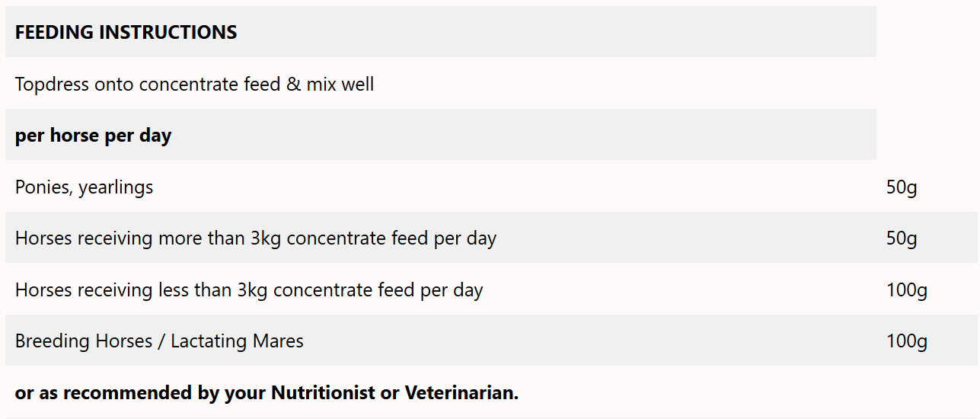Click the word 'Veterinarian' in footer
Screen dimensions: 980x419
pyautogui.click(x=460, y=393)
